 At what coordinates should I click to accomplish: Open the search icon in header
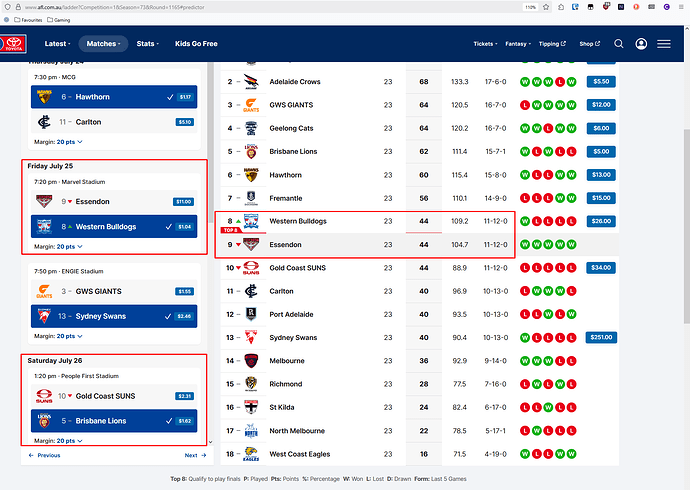[x=619, y=44]
